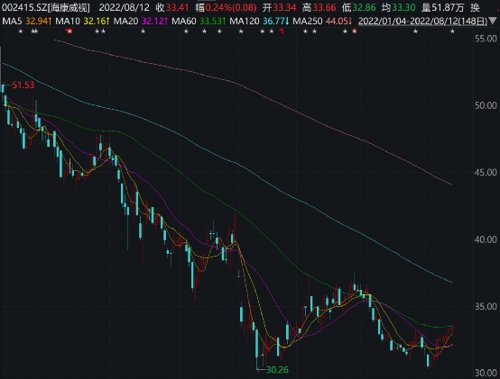Click the 换 turnover label at top right

pyautogui.click(x=475, y=8)
